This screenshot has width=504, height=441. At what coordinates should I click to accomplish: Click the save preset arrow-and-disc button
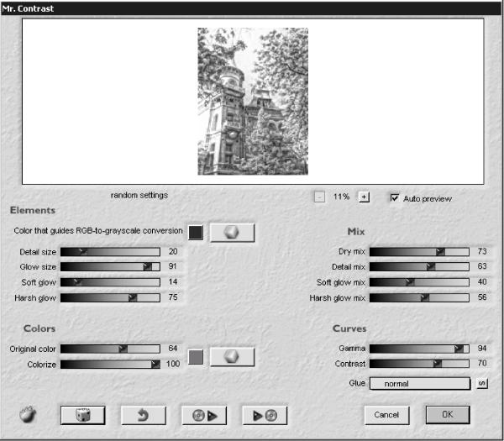(265, 415)
